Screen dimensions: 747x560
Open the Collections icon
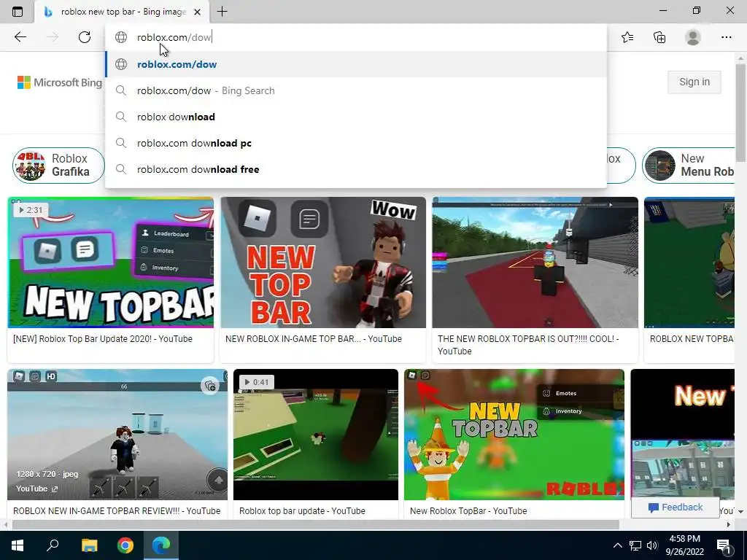coord(659,37)
